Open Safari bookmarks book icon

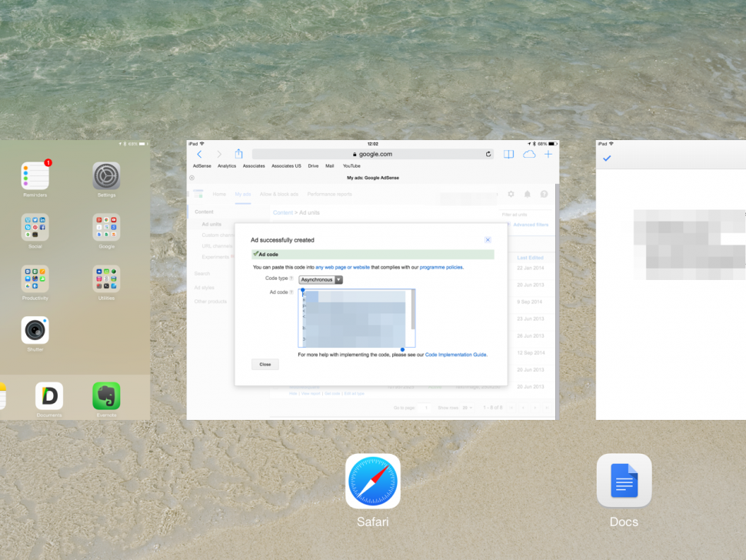coord(508,154)
